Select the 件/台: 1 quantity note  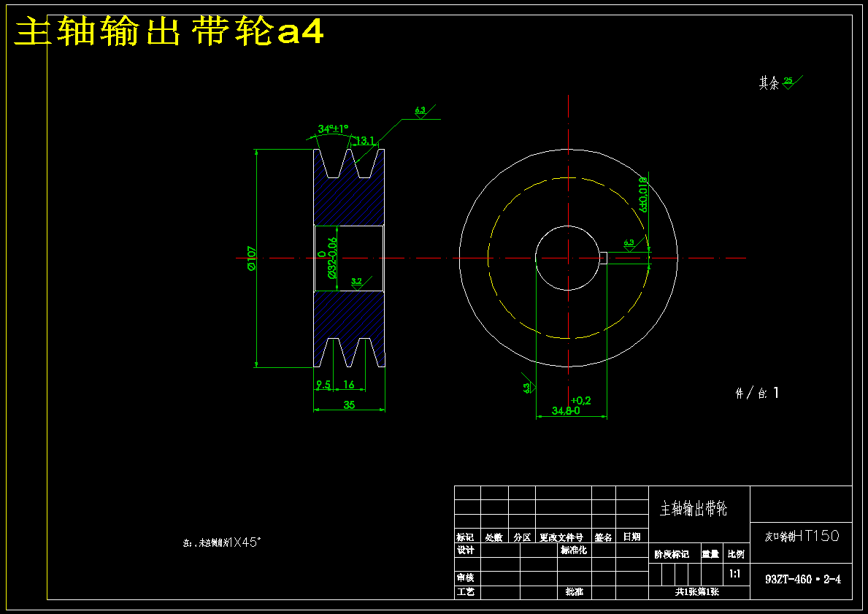click(757, 393)
